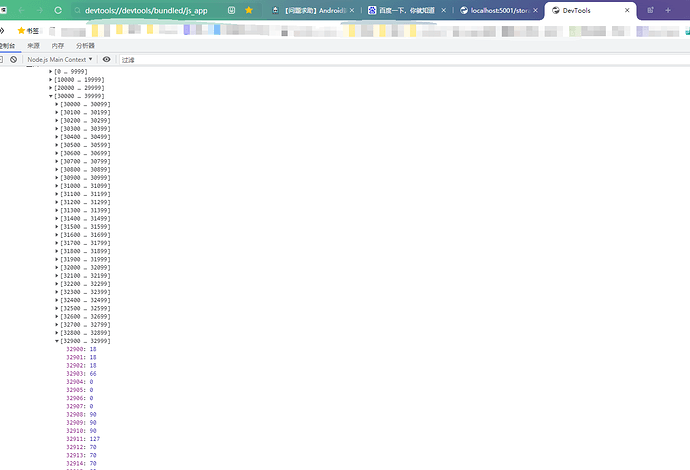Select array entry 32904: 0
This screenshot has height=470, width=690.
coord(80,382)
